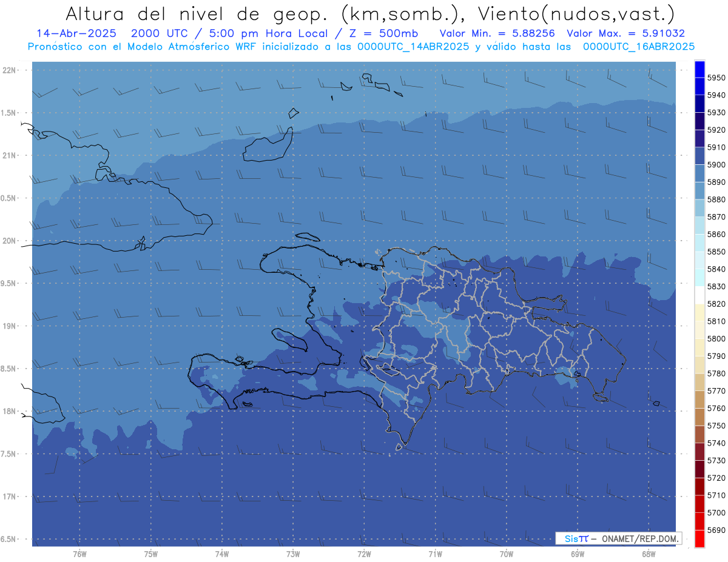Click the '5840' legend value
The height and width of the screenshot is (562, 728).
click(x=716, y=269)
